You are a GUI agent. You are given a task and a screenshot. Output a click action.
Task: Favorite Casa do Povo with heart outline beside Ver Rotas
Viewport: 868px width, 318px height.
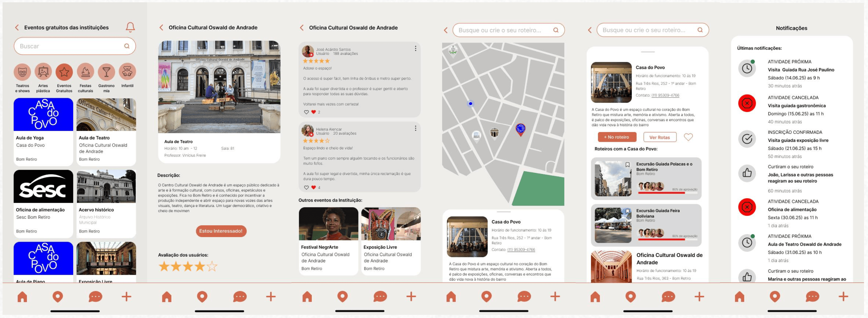point(688,137)
